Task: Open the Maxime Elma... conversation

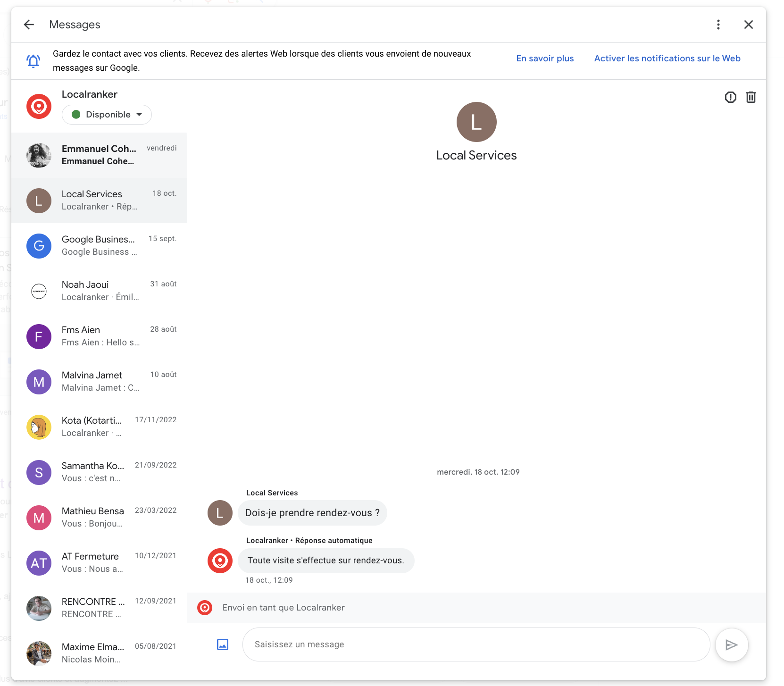Action: [99, 653]
